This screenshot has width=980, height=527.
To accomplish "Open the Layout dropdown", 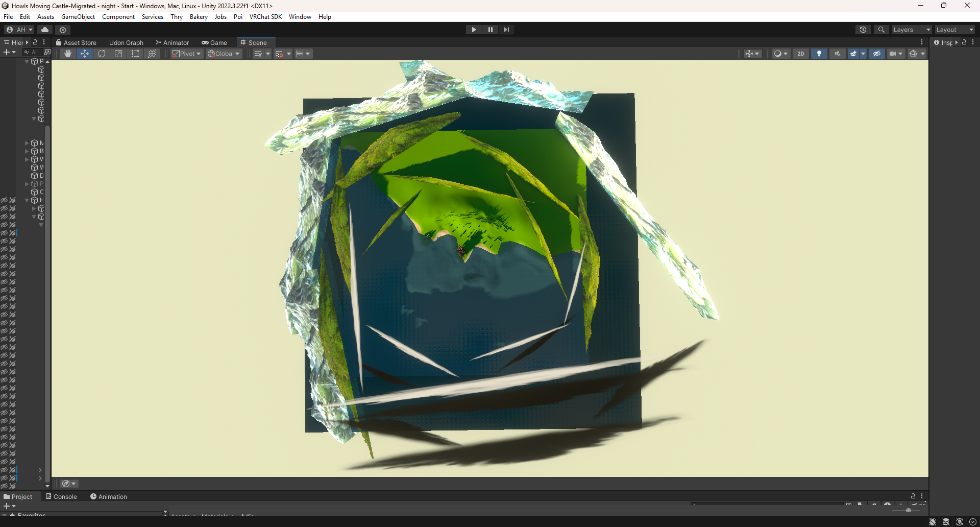I will (x=954, y=30).
